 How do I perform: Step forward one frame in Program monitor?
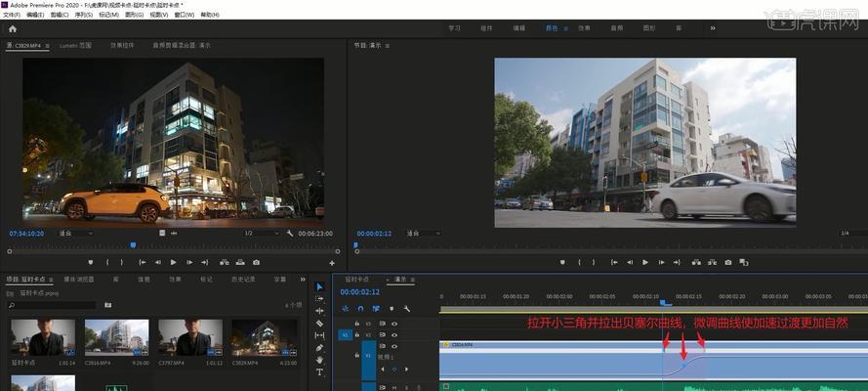661,263
